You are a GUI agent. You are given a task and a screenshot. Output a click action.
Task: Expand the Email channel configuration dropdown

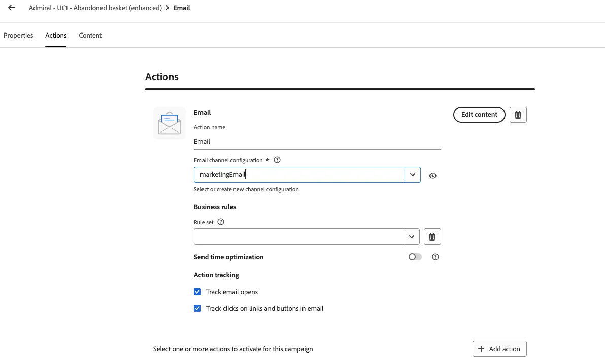point(413,175)
